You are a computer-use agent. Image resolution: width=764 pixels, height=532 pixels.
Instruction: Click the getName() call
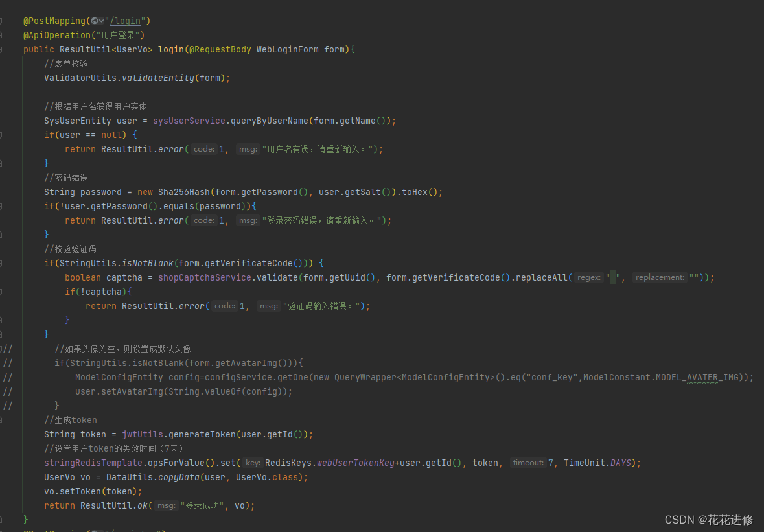[362, 121]
